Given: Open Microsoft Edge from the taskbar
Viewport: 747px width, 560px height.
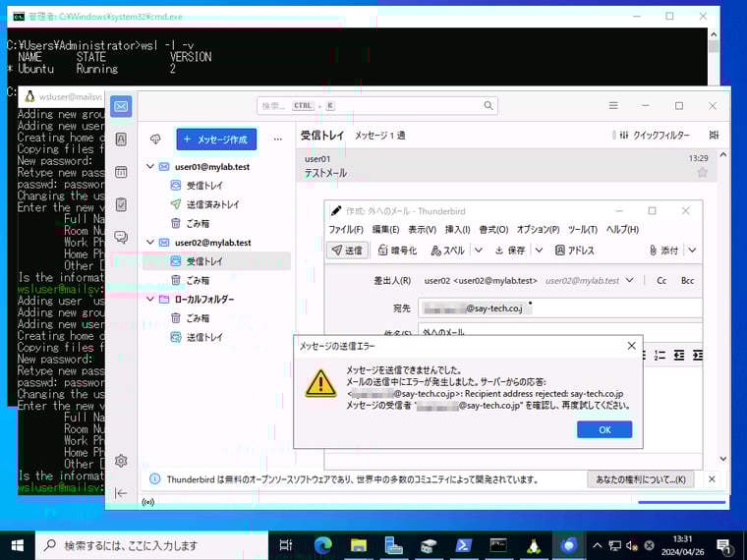Looking at the screenshot, I should (323, 545).
